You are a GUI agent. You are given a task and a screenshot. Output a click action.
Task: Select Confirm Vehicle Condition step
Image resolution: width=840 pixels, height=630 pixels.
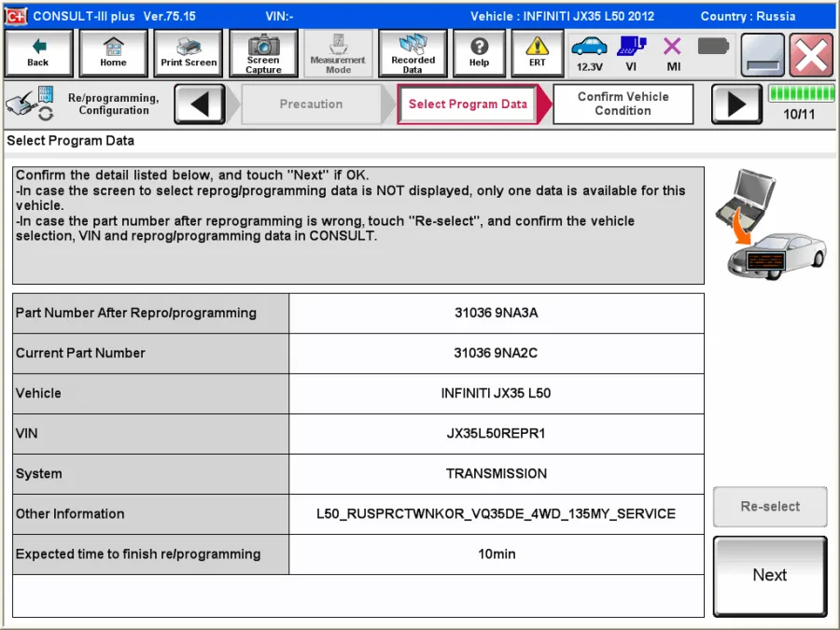click(x=623, y=104)
